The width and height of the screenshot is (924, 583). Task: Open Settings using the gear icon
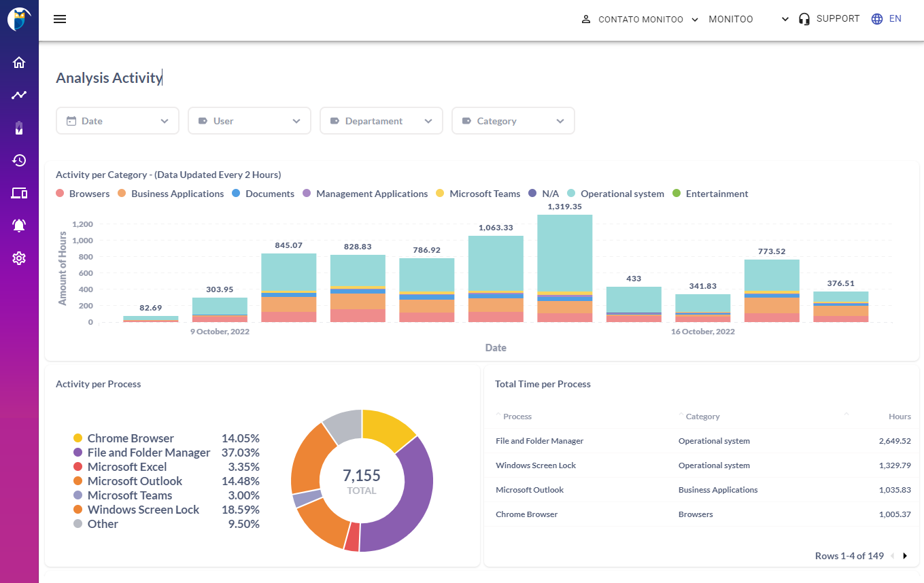coord(18,258)
